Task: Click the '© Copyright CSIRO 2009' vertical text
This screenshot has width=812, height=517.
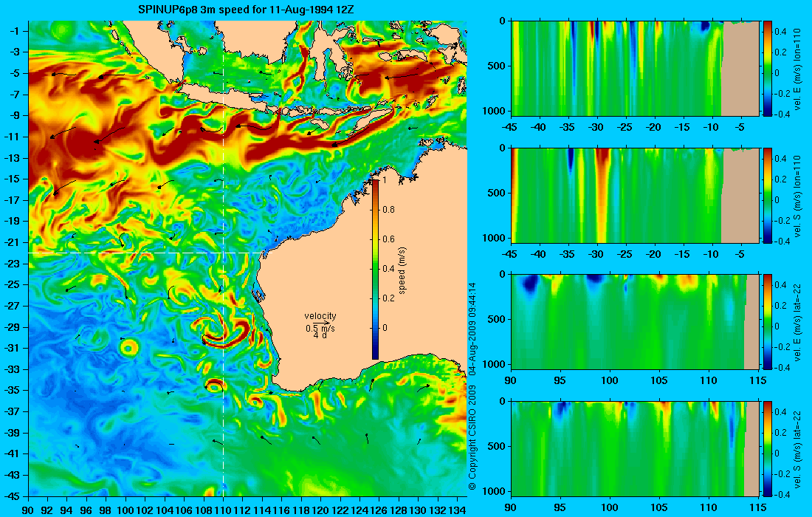Action: [x=472, y=436]
